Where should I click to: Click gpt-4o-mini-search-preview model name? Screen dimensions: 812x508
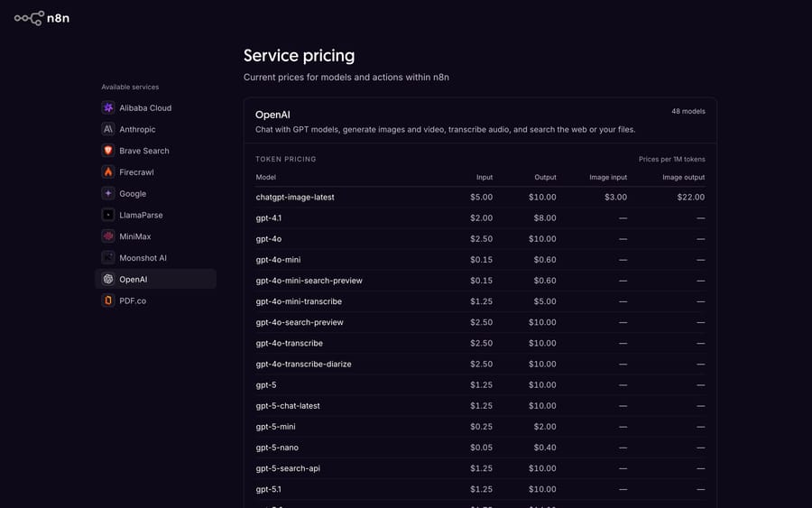[309, 281]
